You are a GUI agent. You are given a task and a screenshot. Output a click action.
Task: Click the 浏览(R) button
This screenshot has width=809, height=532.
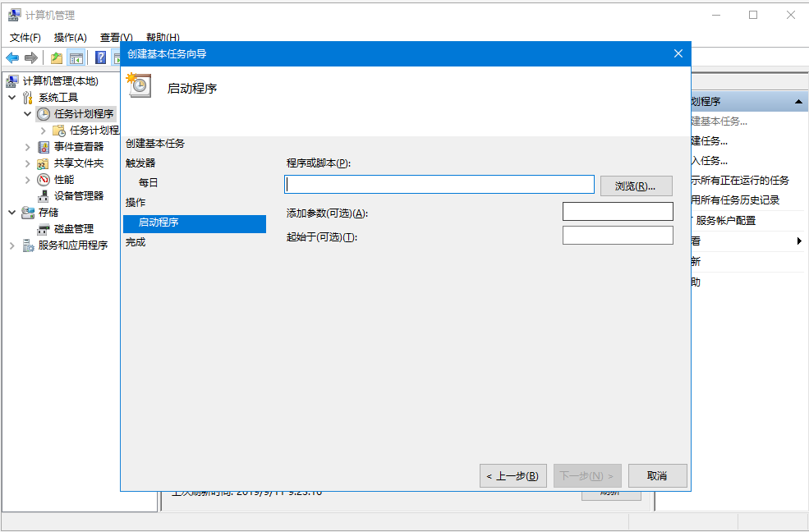pos(636,186)
